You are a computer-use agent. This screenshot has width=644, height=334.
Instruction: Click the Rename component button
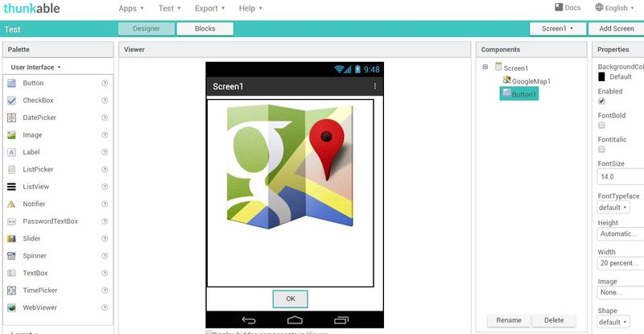pos(509,320)
